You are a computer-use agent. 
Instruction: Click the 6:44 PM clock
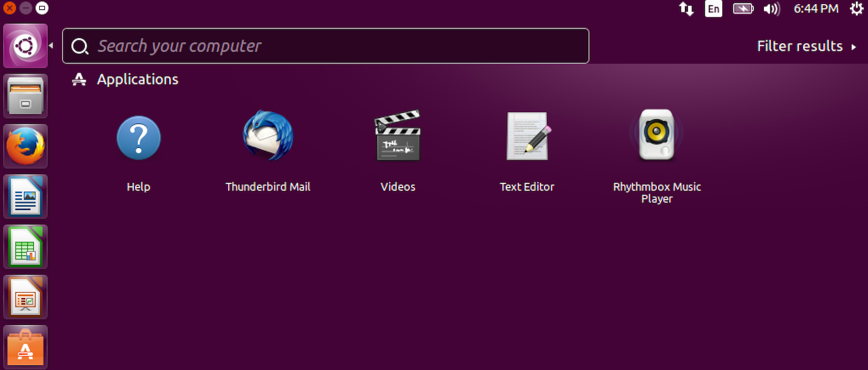coord(816,9)
